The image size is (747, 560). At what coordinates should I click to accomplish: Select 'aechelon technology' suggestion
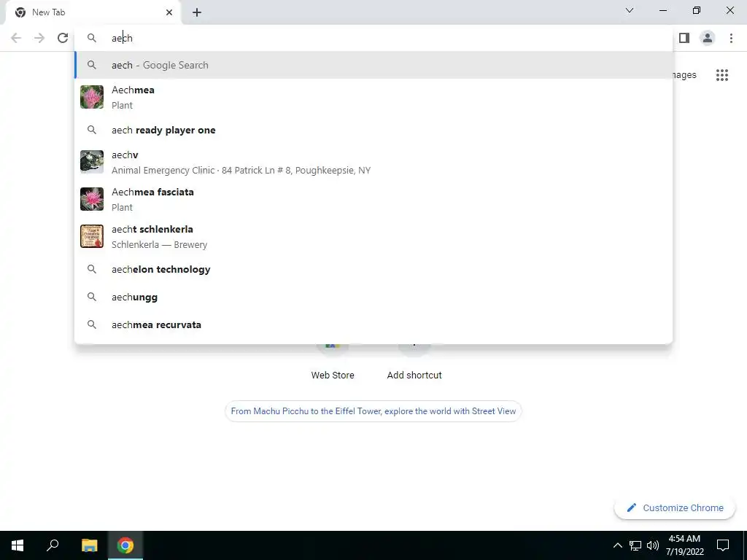pyautogui.click(x=373, y=269)
